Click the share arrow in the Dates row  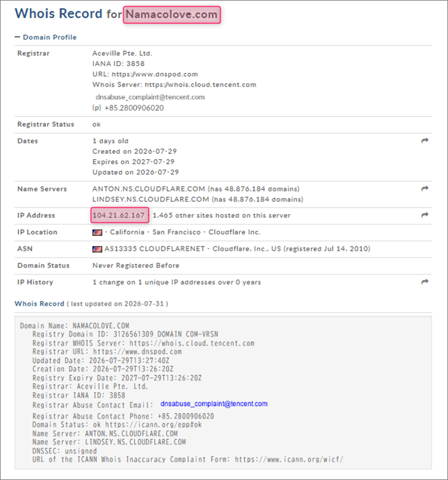(x=424, y=141)
